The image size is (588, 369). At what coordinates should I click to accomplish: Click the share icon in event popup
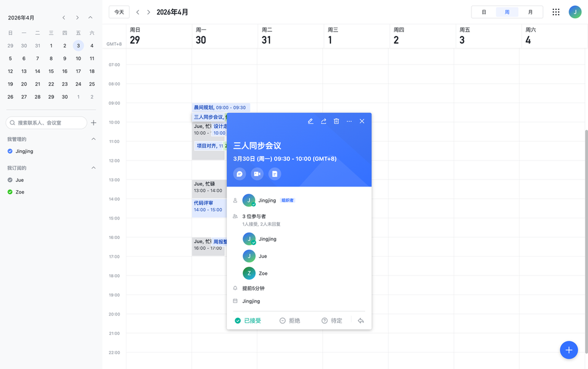coord(323,121)
